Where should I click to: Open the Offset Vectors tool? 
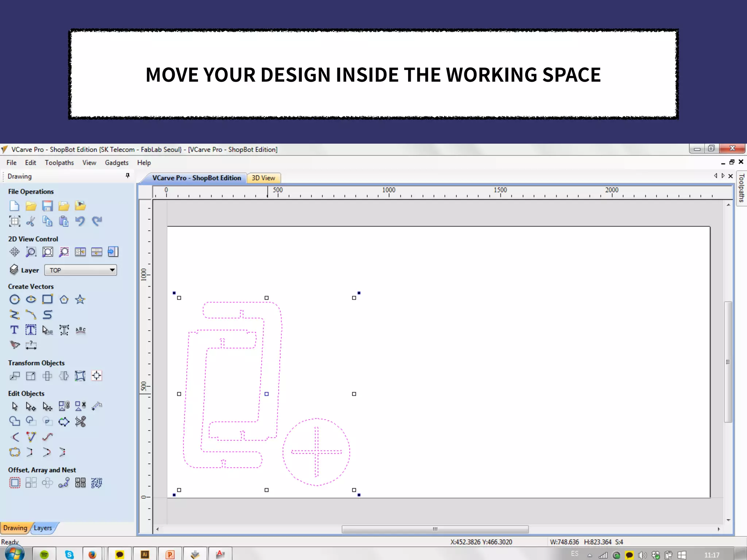(14, 483)
